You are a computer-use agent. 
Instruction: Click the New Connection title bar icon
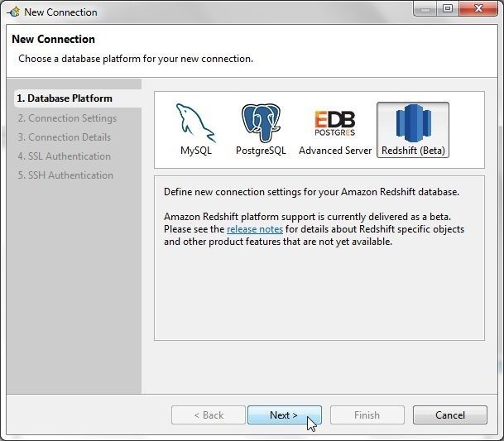point(14,12)
